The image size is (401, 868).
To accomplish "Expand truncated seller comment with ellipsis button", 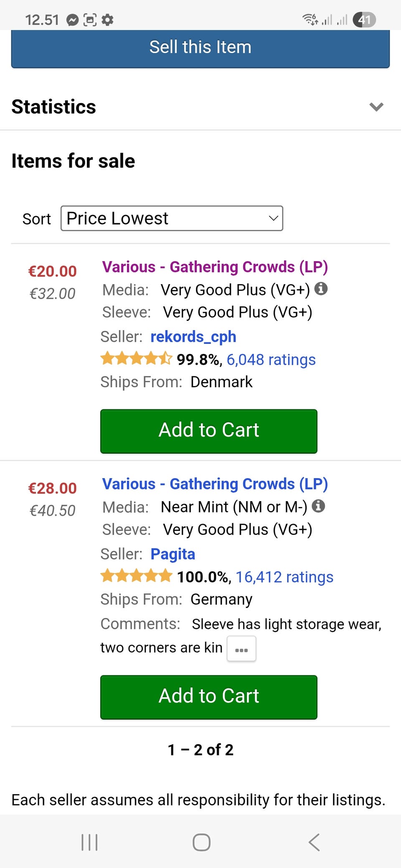I will [x=241, y=649].
